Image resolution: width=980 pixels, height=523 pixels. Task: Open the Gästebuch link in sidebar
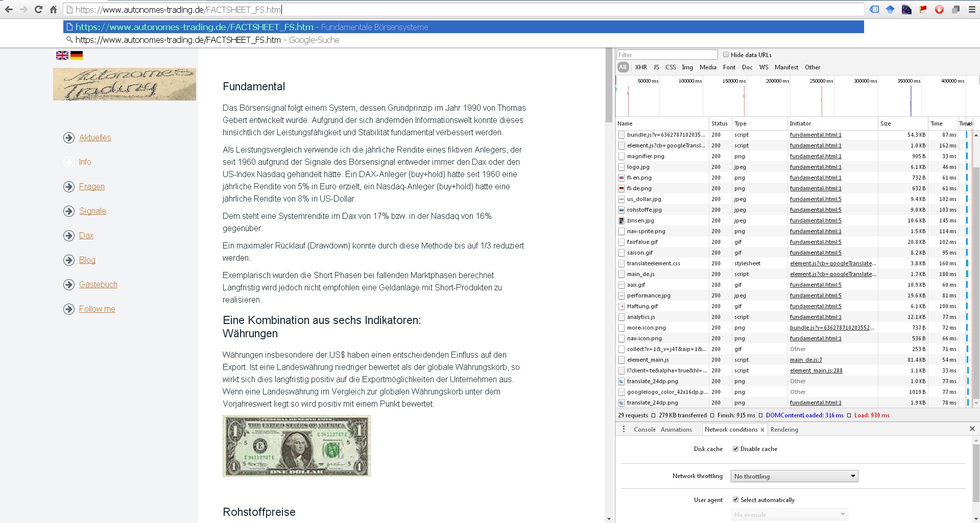point(98,285)
